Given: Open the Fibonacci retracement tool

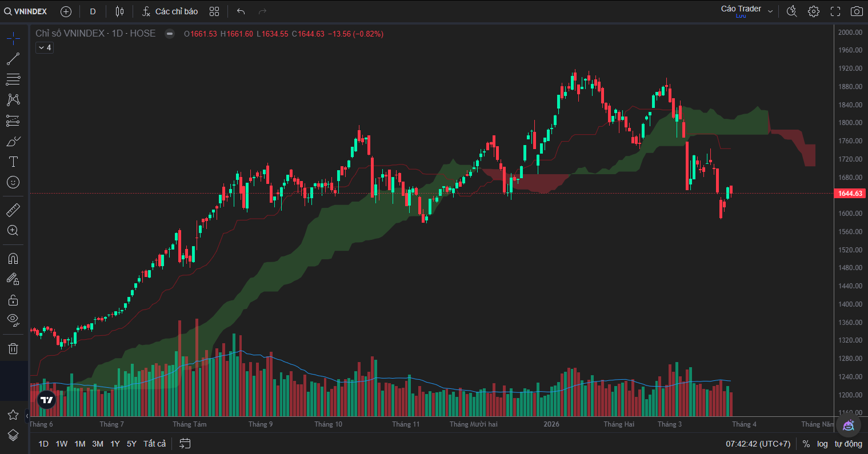Looking at the screenshot, I should [13, 79].
